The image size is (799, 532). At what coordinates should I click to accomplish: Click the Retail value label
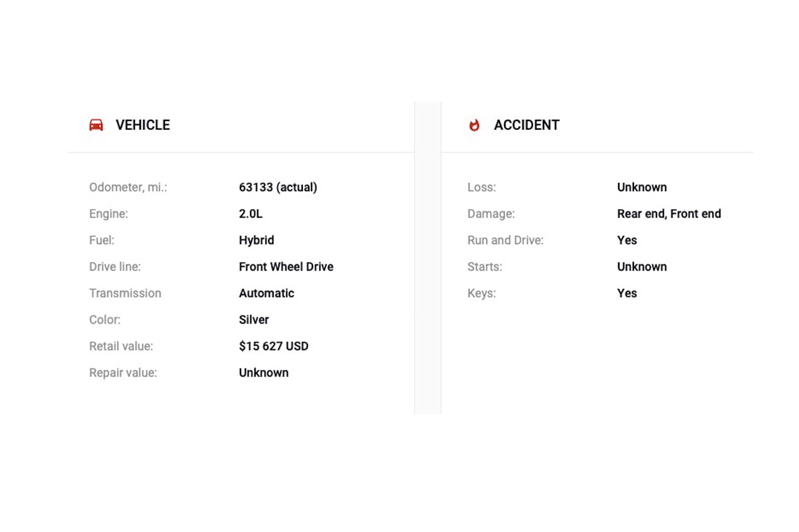pyautogui.click(x=121, y=346)
